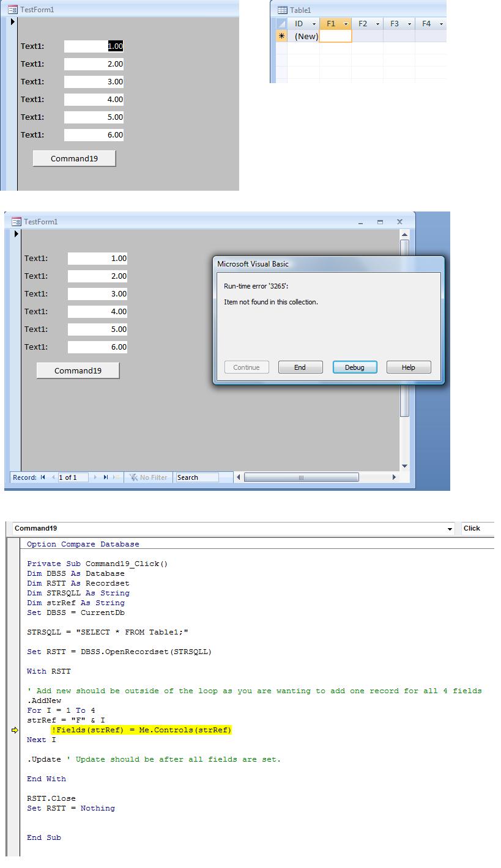This screenshot has width=501, height=868.
Task: Click the 'Set DBSS = CurrentDb' line
Action: tap(76, 612)
